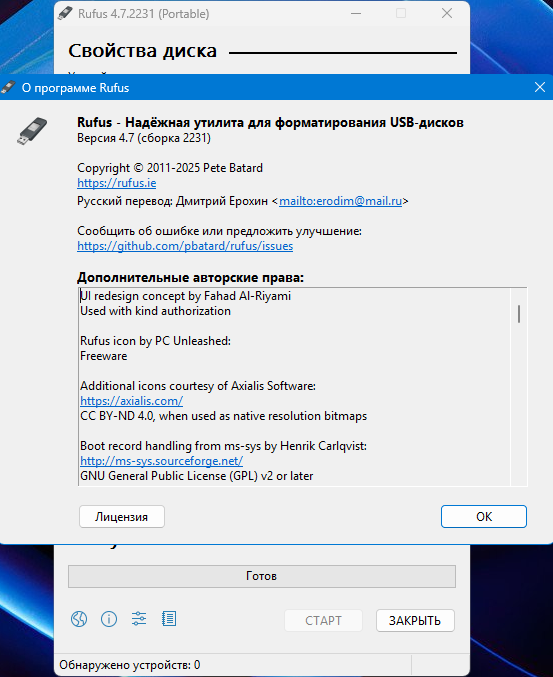
Task: Click 'Обнаружено устройств: 0' status text
Action: coord(130,665)
